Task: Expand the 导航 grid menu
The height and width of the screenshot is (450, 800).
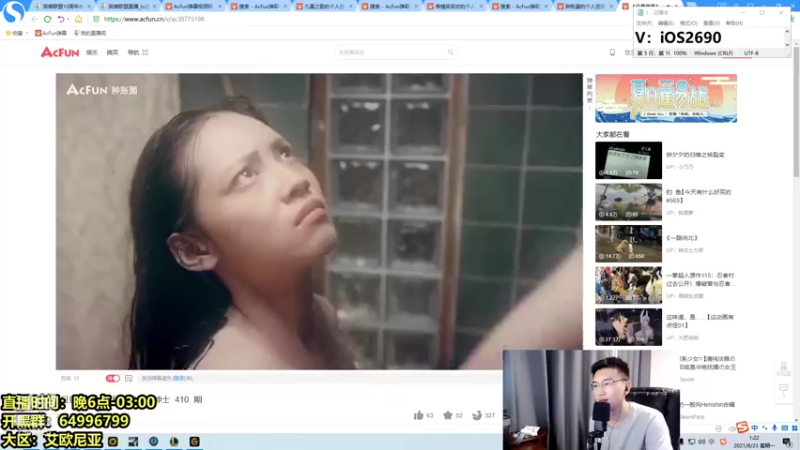Action: pyautogui.click(x=138, y=53)
